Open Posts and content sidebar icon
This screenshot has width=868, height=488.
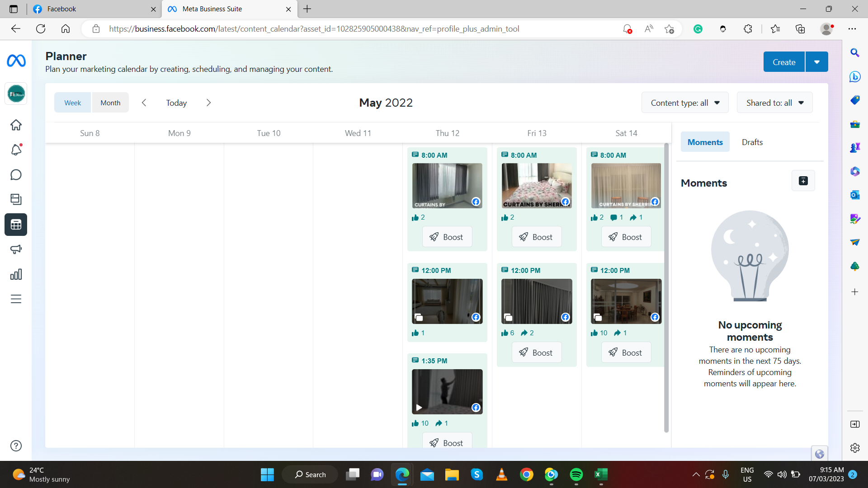tap(16, 199)
